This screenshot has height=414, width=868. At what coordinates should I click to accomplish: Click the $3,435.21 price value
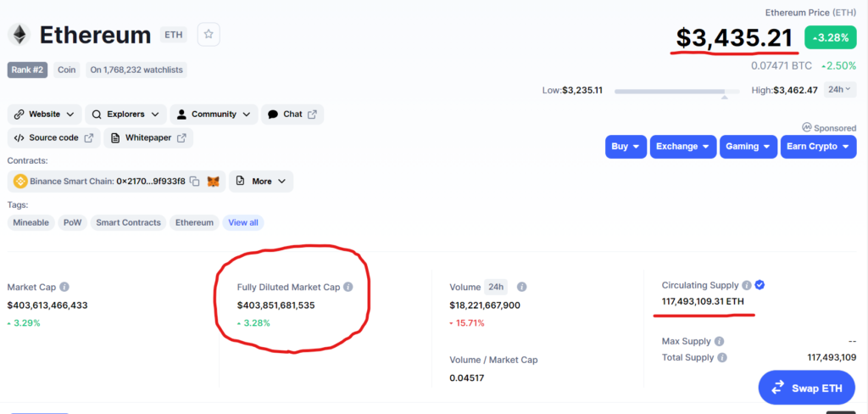pos(734,37)
